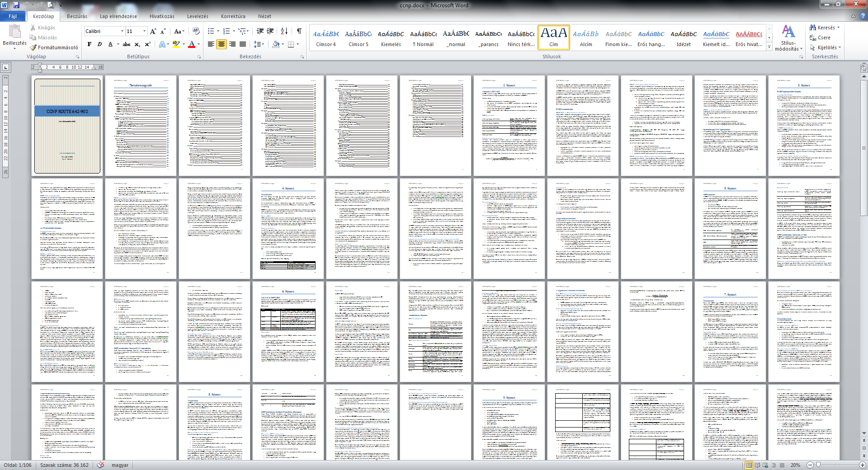Apply strikethrough abc formatting
Image resolution: width=868 pixels, height=470 pixels.
127,44
